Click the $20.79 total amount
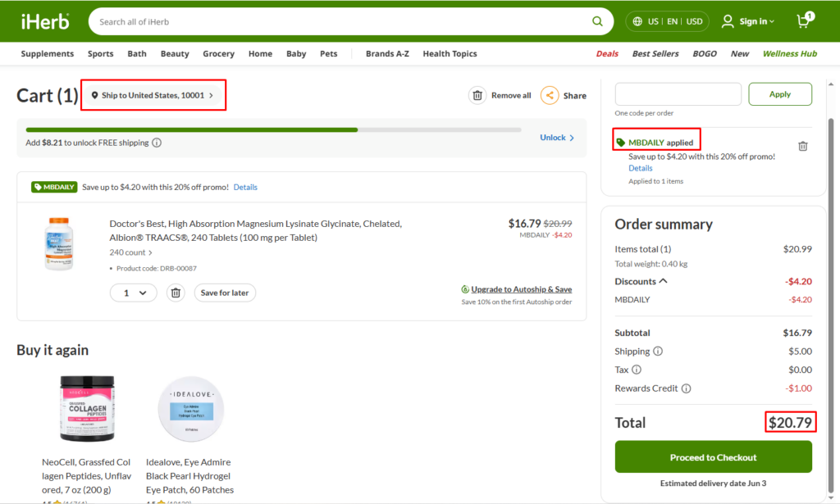840x504 pixels. 790,422
